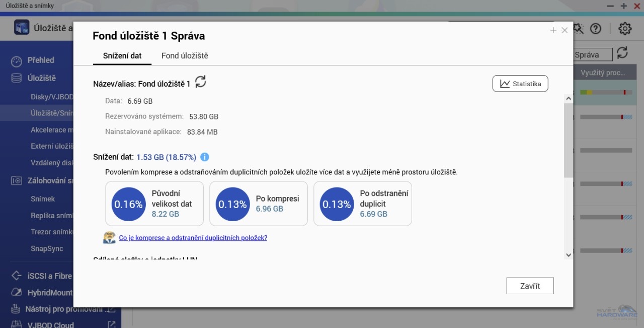Click the help question mark icon
The image size is (644, 328).
[596, 29]
